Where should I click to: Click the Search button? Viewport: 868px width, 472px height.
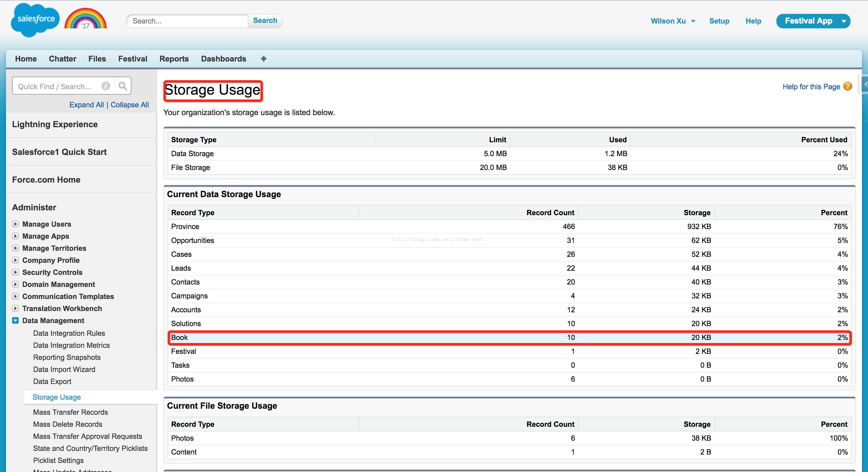(265, 20)
